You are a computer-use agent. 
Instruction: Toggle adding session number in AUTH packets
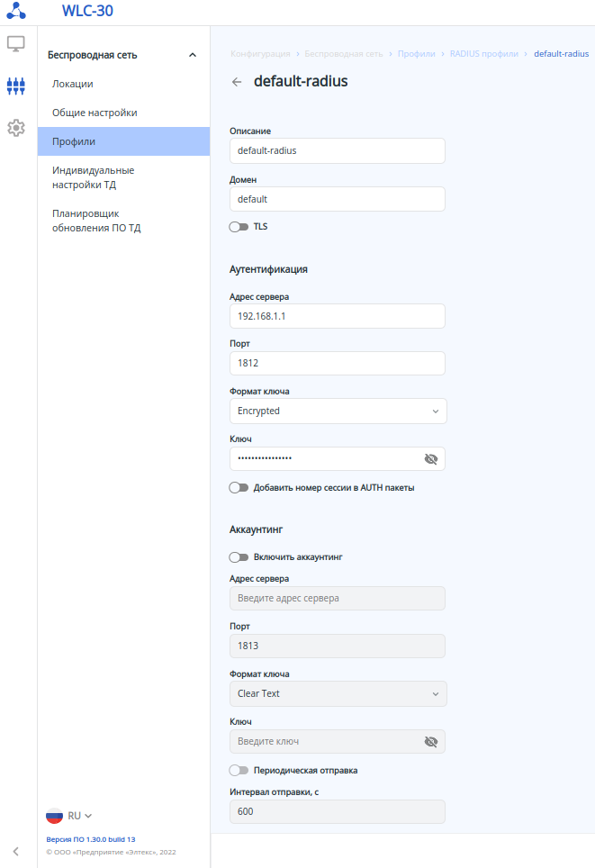tap(239, 488)
